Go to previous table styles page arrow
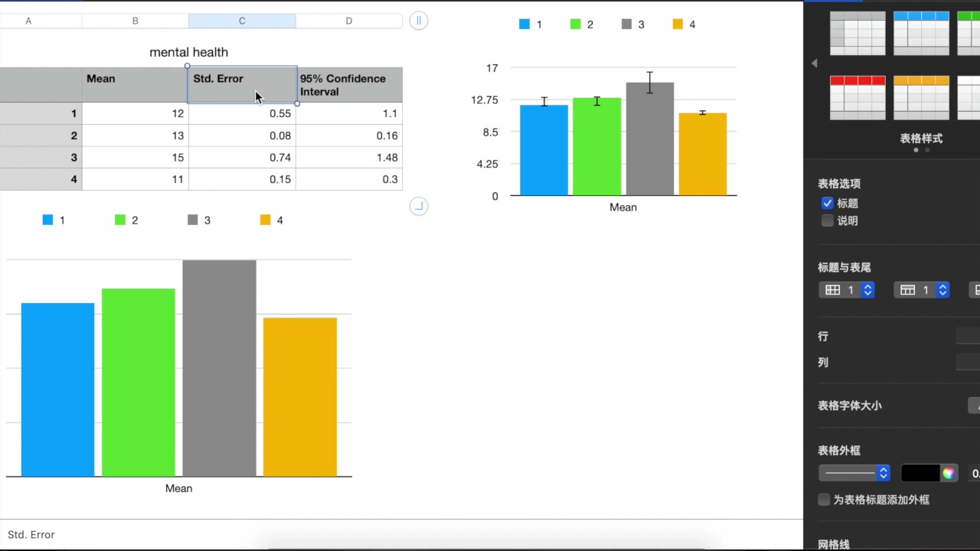 [814, 64]
